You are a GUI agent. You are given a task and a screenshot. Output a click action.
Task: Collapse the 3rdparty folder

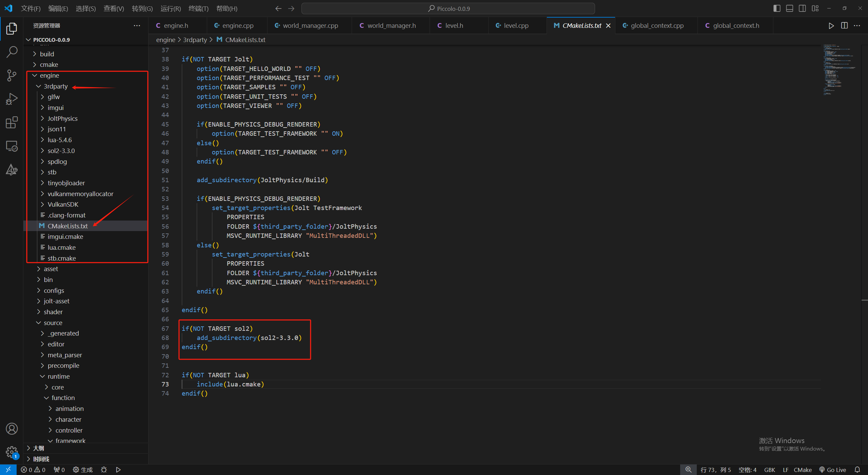click(55, 86)
